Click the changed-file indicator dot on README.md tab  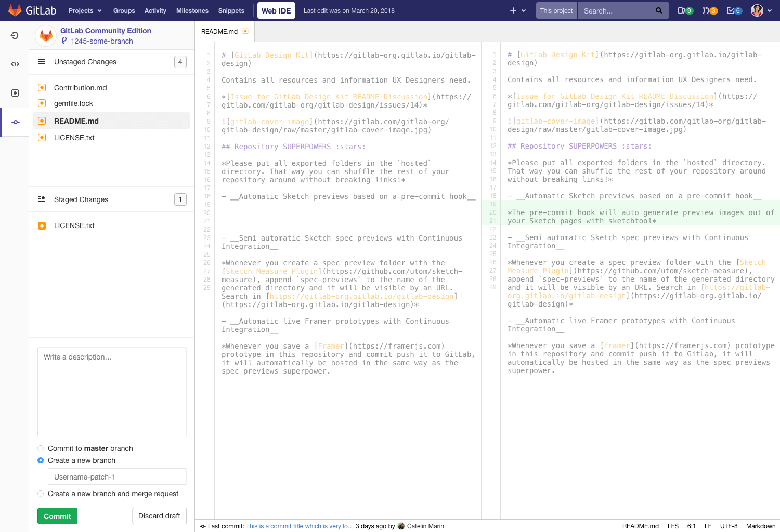coord(244,31)
